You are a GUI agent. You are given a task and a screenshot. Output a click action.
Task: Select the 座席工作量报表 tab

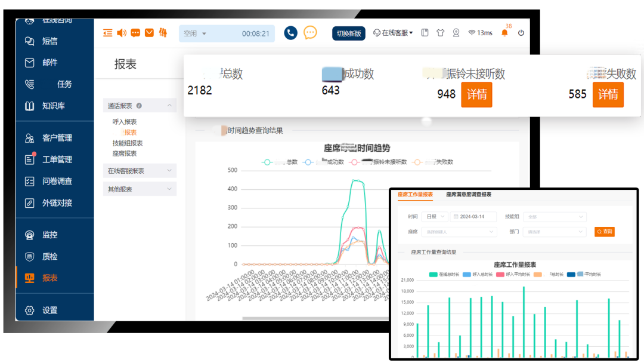coord(415,195)
